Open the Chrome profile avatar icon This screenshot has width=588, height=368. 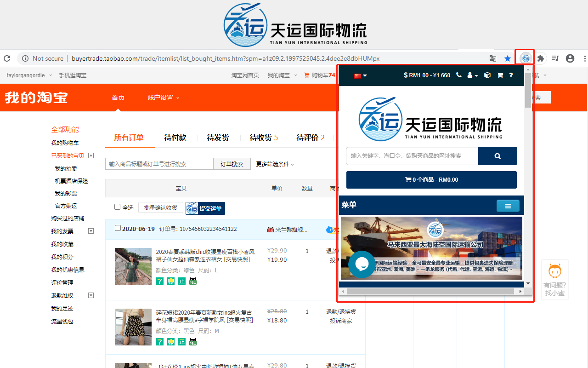coord(570,58)
